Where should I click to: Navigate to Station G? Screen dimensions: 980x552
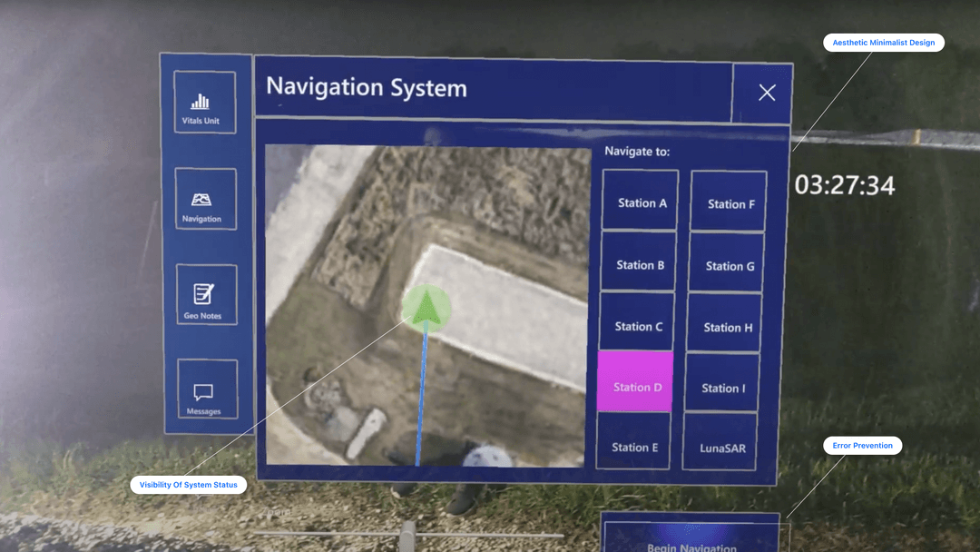coord(727,262)
